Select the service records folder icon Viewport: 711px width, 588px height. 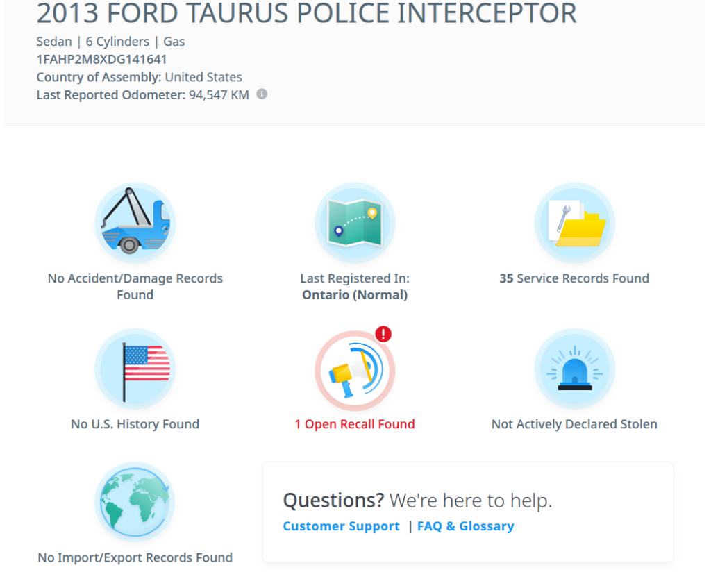tap(574, 223)
